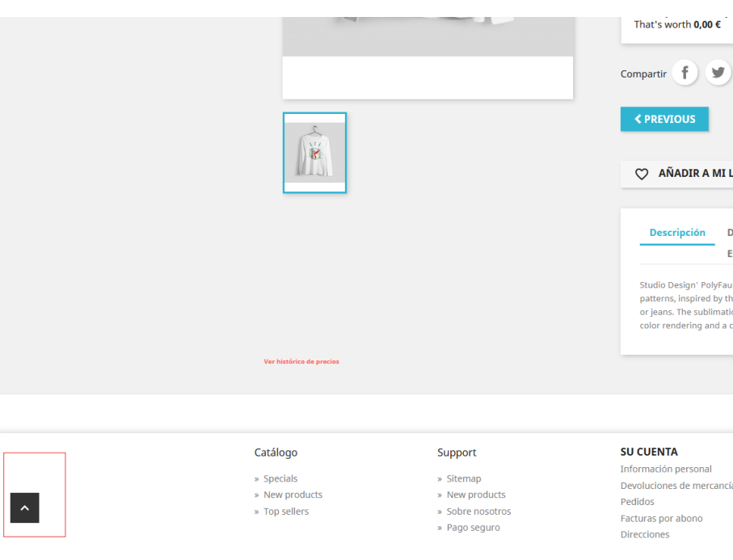
Task: Open Sobre nosotros page
Action: (x=478, y=512)
